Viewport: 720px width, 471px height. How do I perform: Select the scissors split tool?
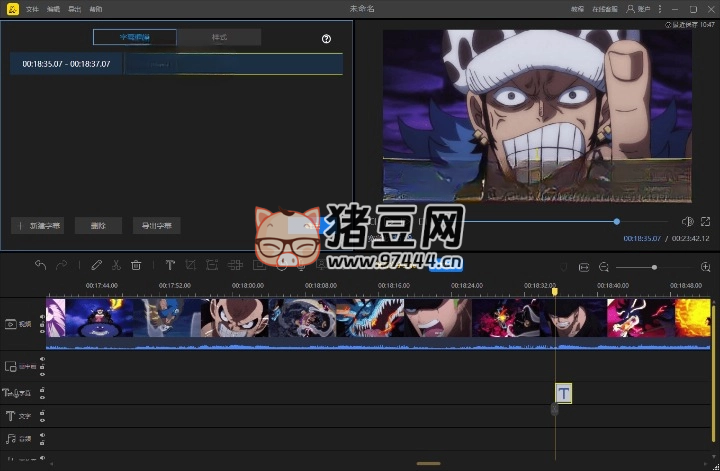tap(116, 265)
